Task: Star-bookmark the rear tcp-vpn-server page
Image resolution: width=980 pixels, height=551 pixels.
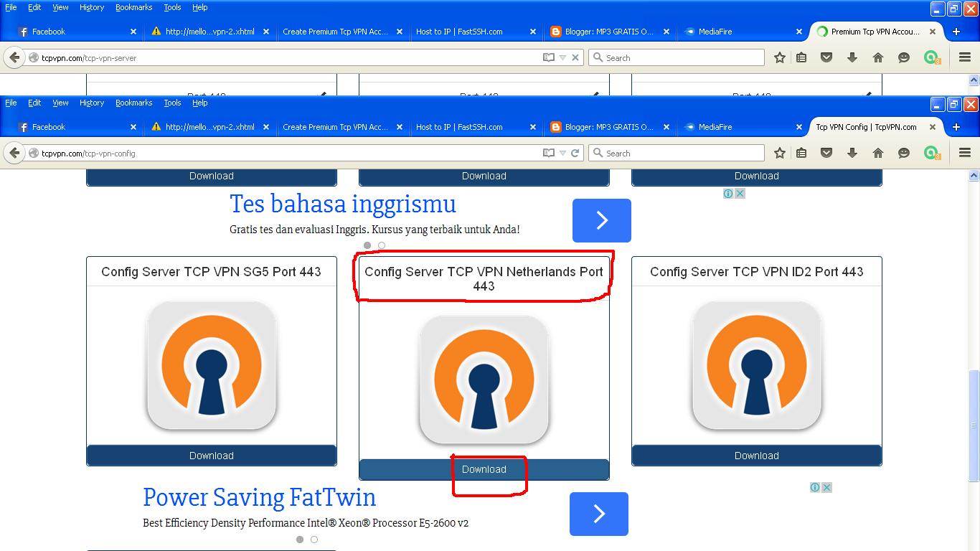Action: [780, 57]
